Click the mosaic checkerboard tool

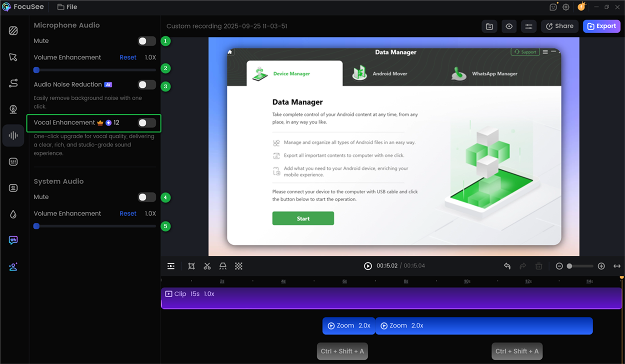coord(239,266)
